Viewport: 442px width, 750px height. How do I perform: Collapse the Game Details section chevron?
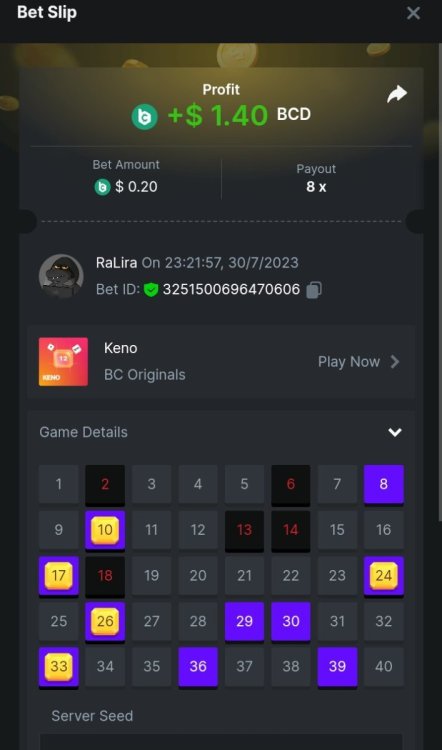pyautogui.click(x=395, y=432)
